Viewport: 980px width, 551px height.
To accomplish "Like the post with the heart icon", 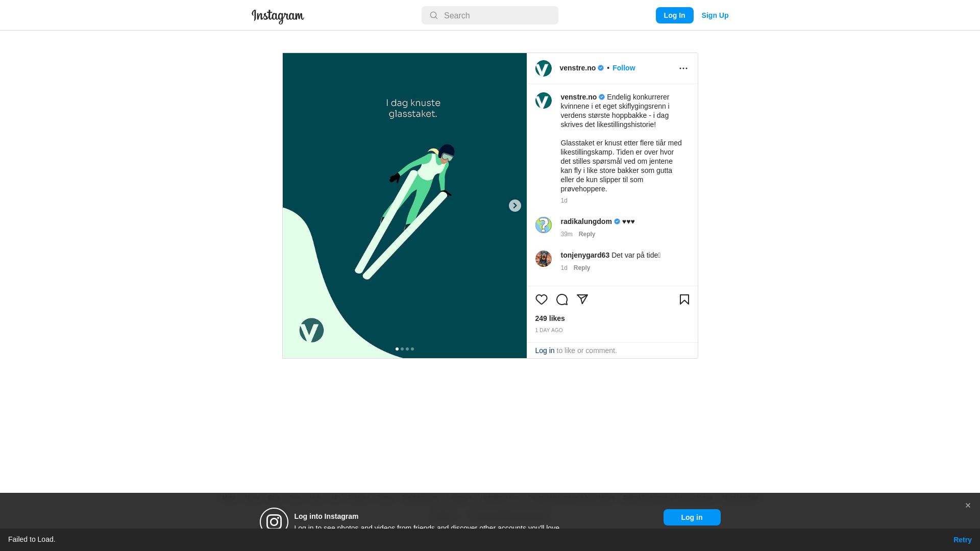I will pos(541,299).
